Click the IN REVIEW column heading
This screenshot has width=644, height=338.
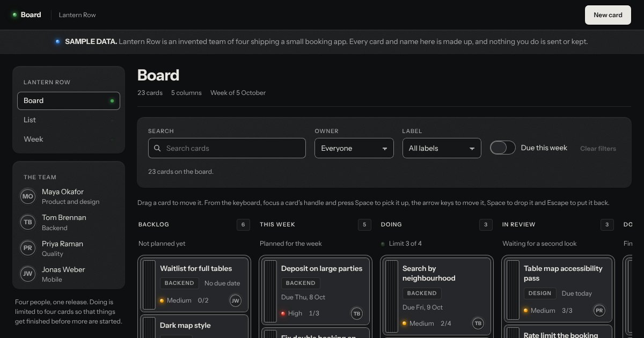click(519, 225)
